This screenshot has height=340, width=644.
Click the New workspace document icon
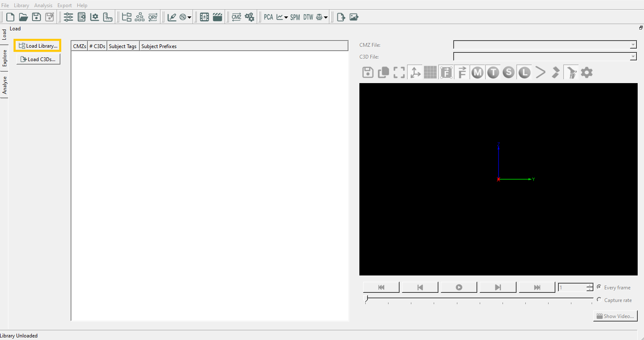[x=10, y=17]
